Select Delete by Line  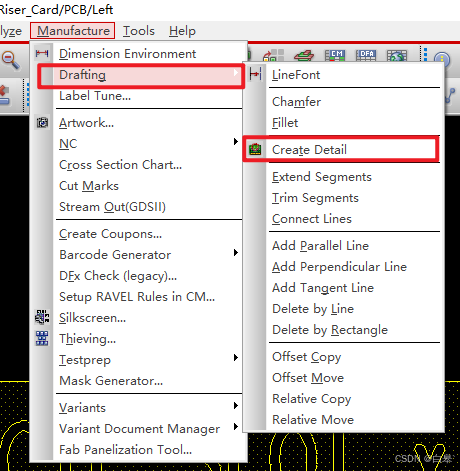point(313,309)
